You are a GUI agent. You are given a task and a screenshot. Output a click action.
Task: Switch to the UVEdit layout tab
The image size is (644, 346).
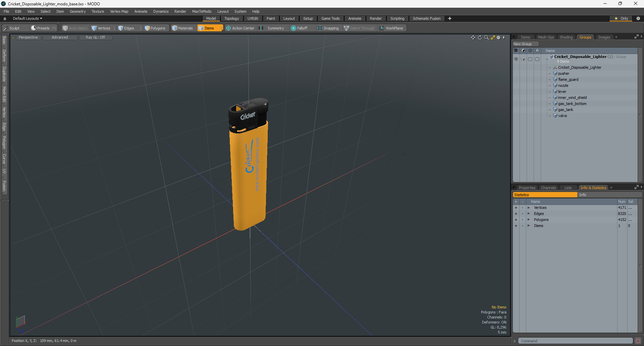(x=253, y=18)
